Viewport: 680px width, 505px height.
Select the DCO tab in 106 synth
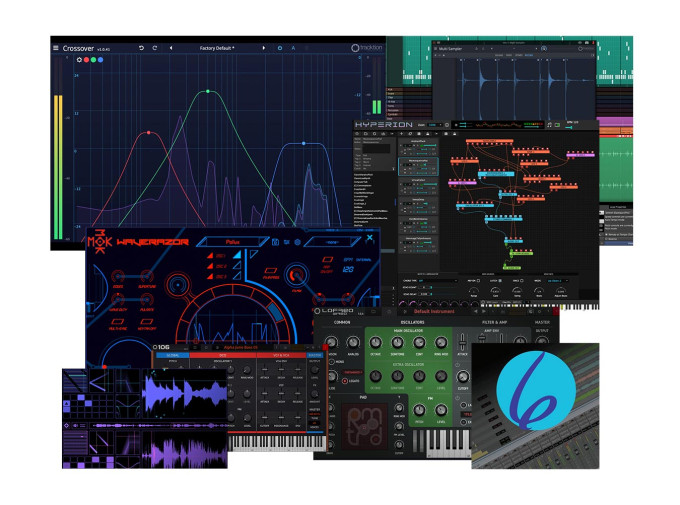point(222,355)
